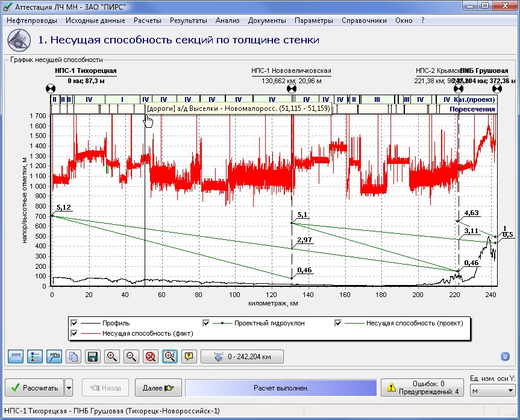
Task: Click the 2,97 data label on the graph
Action: [305, 240]
